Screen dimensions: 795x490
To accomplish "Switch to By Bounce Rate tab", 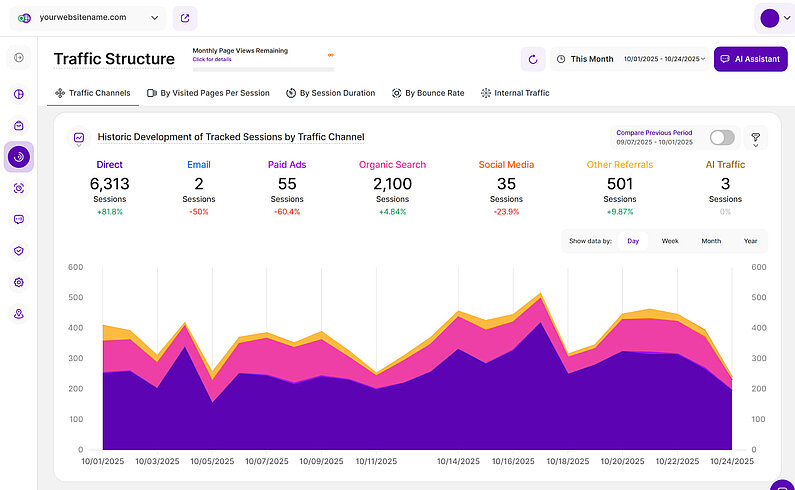I will [x=427, y=93].
